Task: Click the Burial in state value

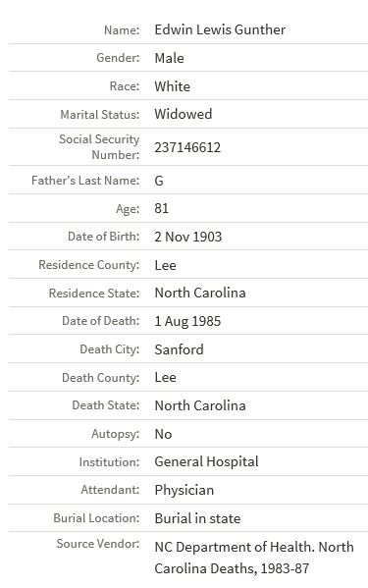Action: [197, 518]
